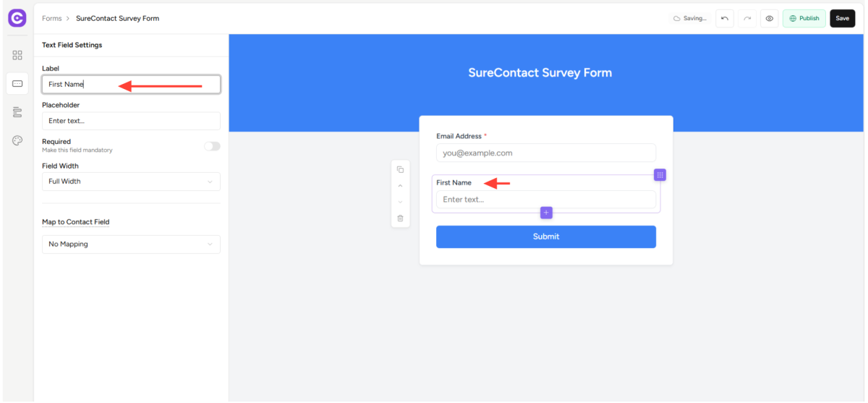Click the purple plus add-field button
The width and height of the screenshot is (868, 403).
[546, 213]
